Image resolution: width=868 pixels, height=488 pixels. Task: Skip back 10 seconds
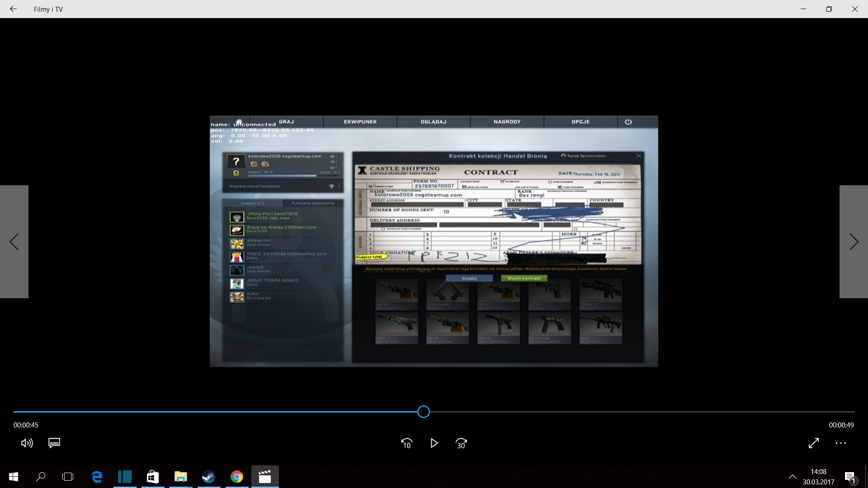pyautogui.click(x=406, y=443)
